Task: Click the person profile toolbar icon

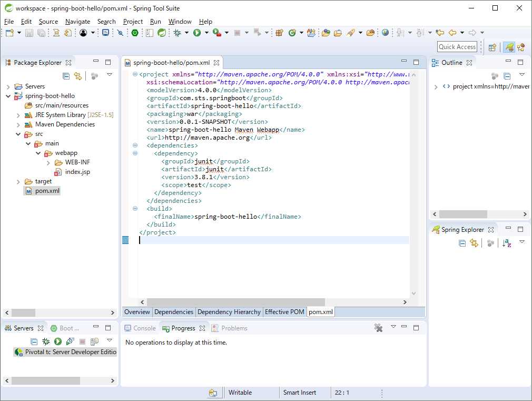Action: [83, 33]
